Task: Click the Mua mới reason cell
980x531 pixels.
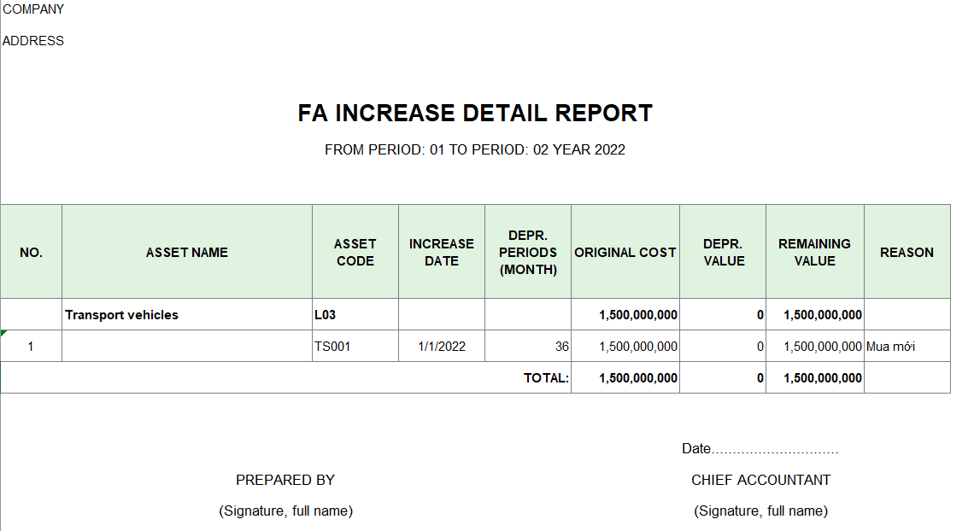Action: (x=890, y=347)
